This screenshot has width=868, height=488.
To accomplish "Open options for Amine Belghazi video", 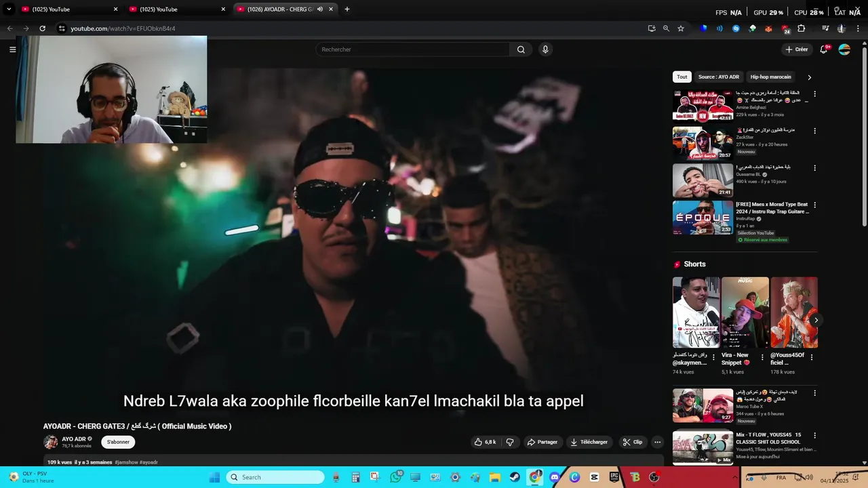I will (814, 94).
